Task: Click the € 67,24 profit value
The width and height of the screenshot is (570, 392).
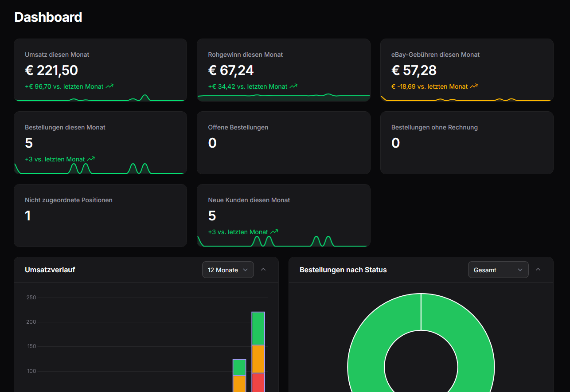Action: pyautogui.click(x=231, y=70)
